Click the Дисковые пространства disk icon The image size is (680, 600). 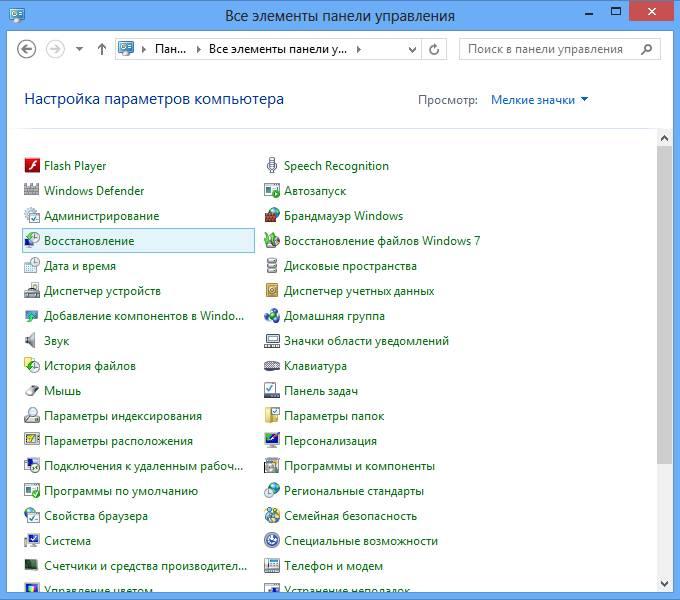(x=272, y=266)
